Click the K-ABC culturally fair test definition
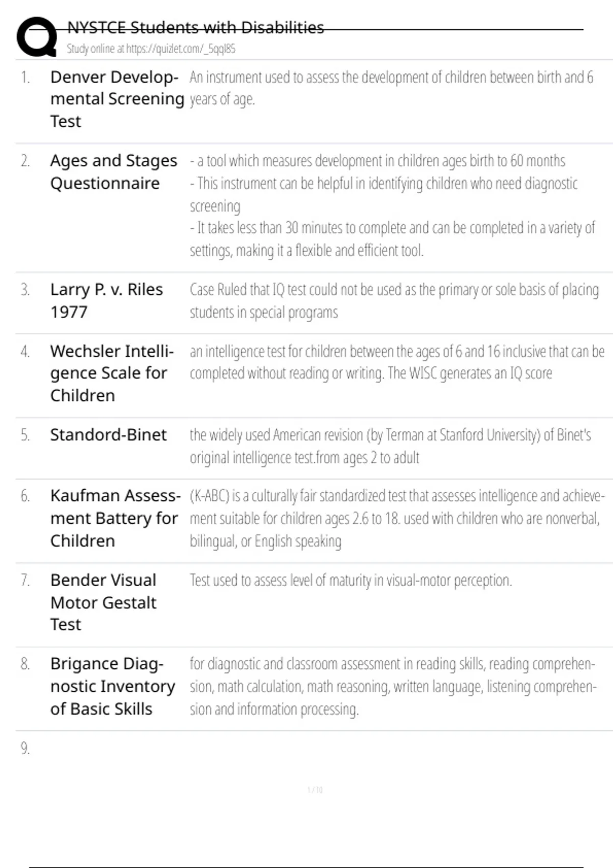613x868 pixels. pyautogui.click(x=397, y=518)
